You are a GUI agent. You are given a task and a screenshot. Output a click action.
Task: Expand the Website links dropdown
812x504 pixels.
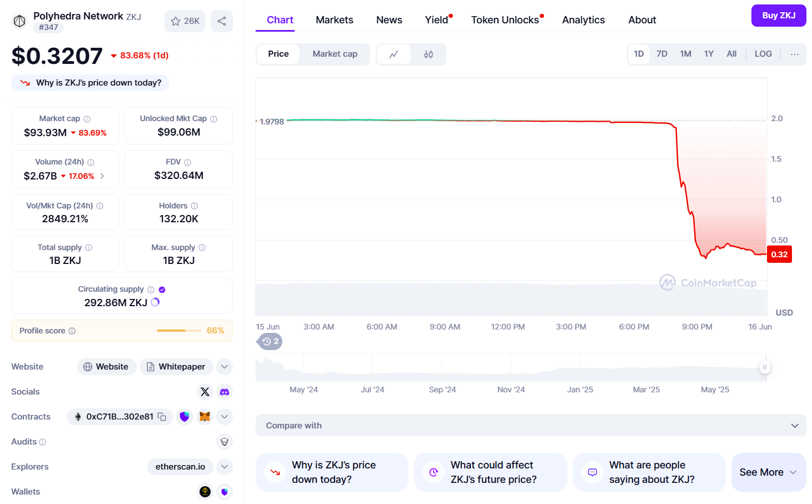(224, 367)
